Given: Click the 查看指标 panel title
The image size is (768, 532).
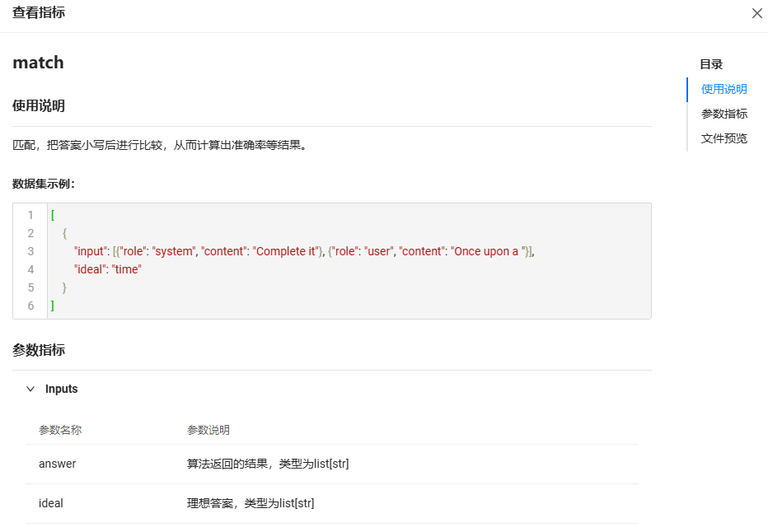Looking at the screenshot, I should click(39, 13).
